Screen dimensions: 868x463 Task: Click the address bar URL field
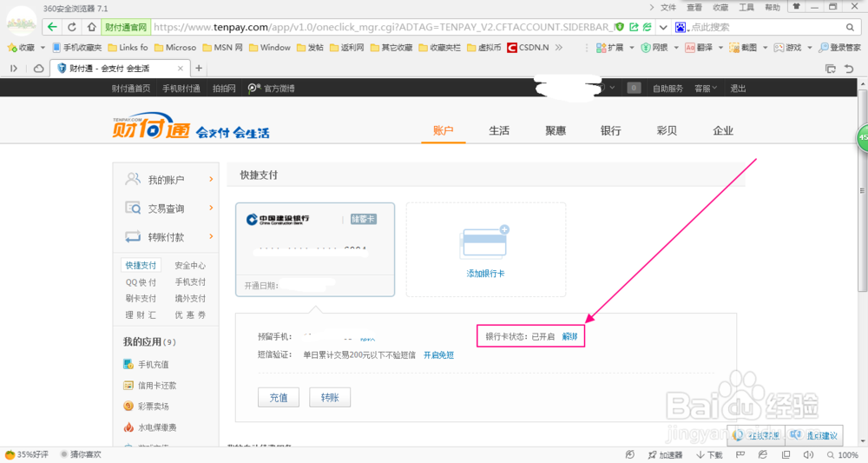click(382, 27)
